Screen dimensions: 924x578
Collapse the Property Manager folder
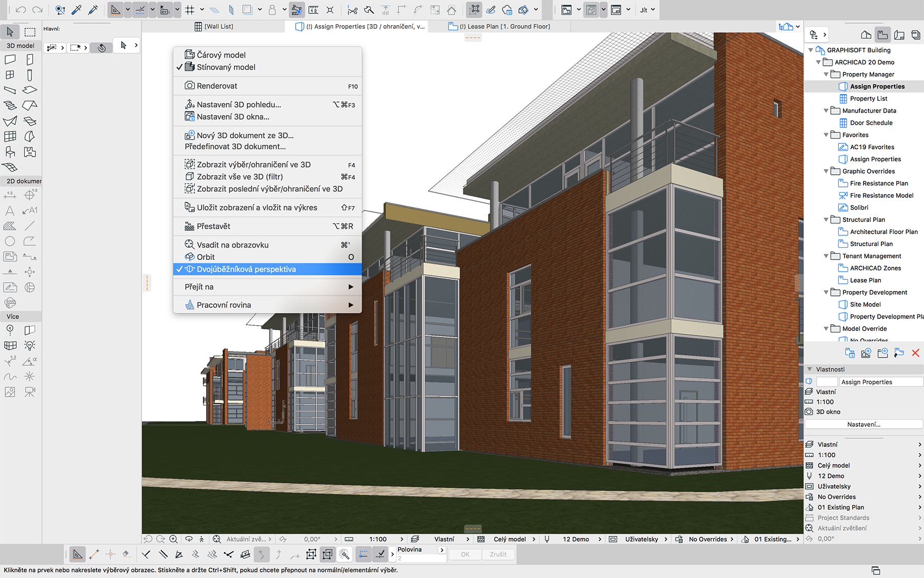click(826, 74)
